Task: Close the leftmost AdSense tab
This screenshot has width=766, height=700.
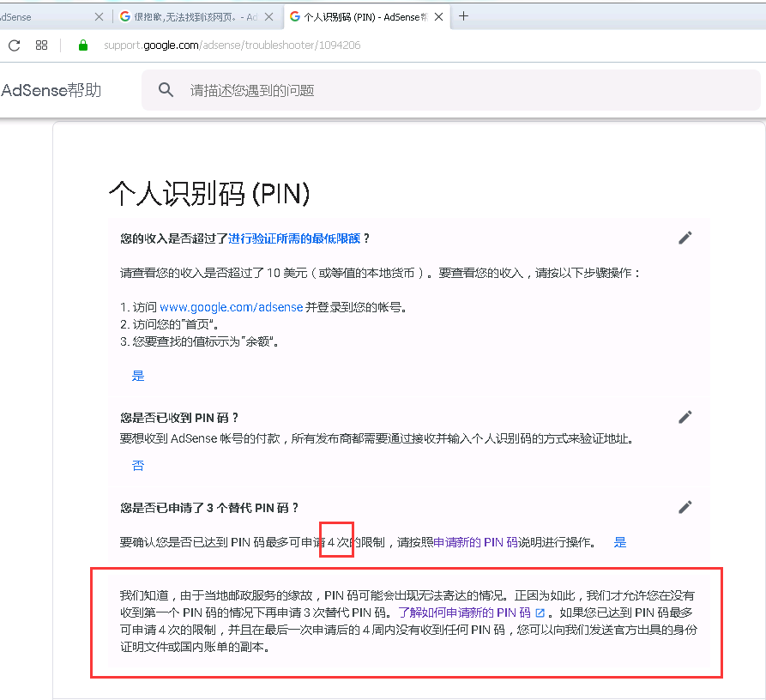Action: pos(99,17)
